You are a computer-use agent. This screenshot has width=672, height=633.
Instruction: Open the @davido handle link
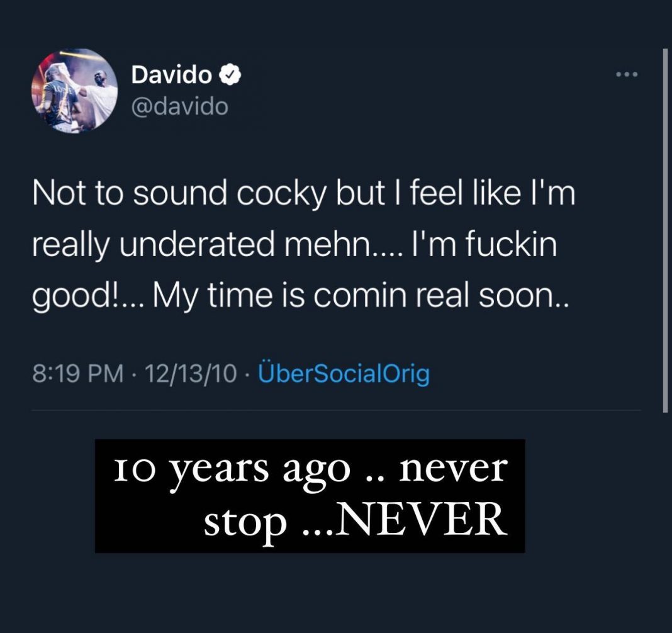point(179,106)
